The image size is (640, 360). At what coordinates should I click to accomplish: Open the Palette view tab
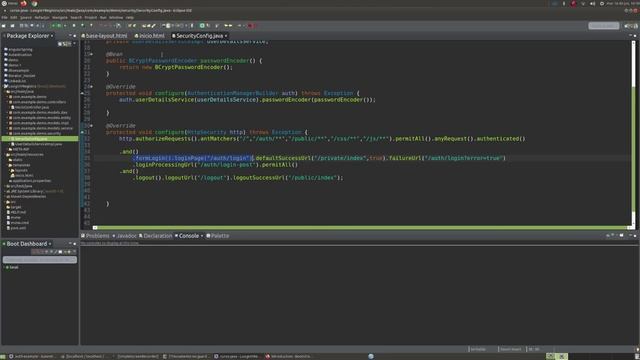coord(218,236)
